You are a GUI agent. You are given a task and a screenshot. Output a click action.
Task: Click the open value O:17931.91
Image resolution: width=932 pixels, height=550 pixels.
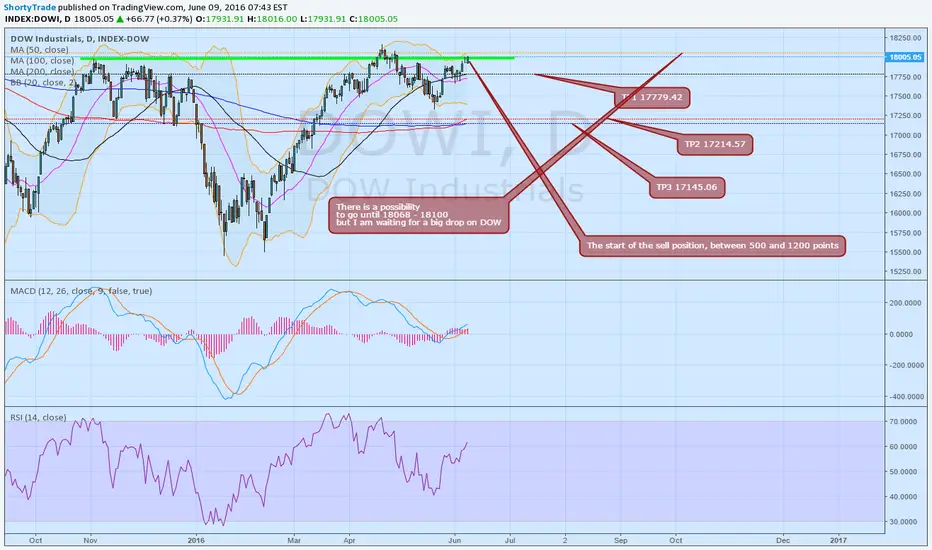tap(220, 19)
